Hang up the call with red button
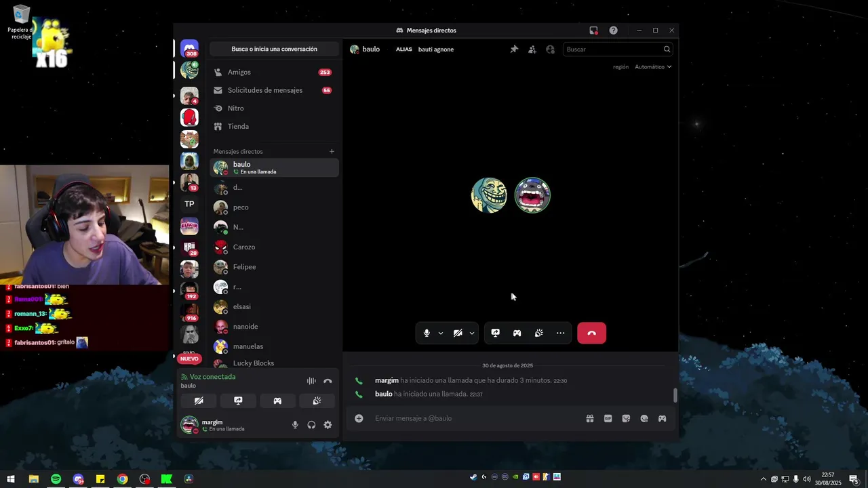 (591, 333)
